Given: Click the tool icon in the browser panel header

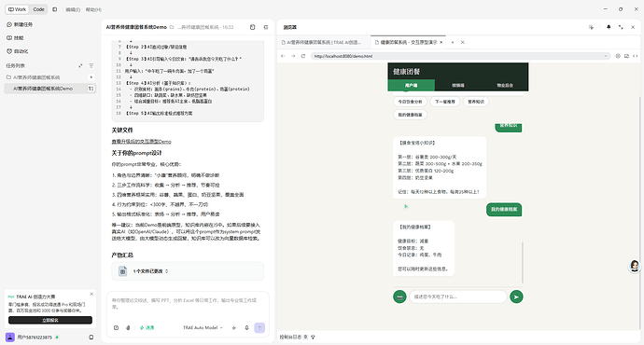Looking at the screenshot, I should (x=591, y=27).
